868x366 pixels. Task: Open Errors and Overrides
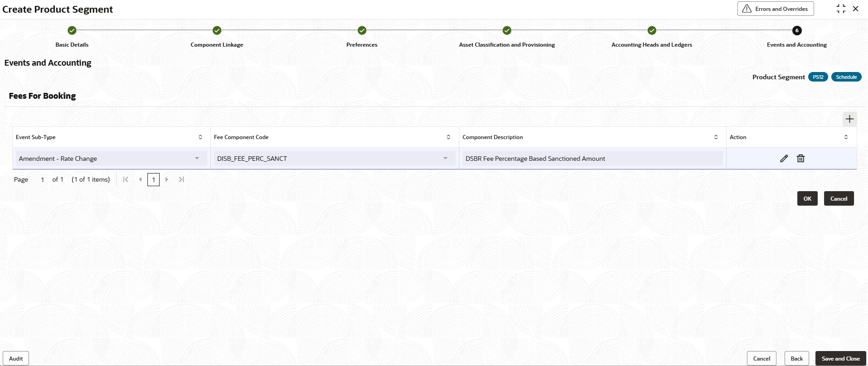pyautogui.click(x=775, y=9)
